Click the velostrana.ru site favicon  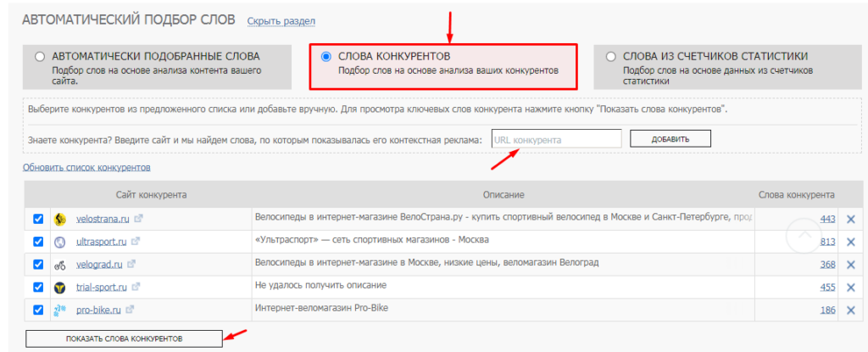pos(60,220)
